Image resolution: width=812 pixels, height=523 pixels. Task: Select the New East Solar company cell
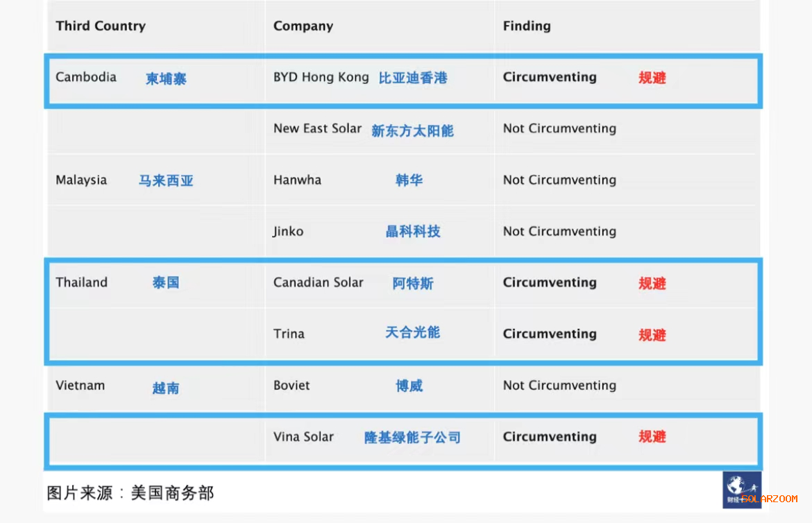coord(317,128)
